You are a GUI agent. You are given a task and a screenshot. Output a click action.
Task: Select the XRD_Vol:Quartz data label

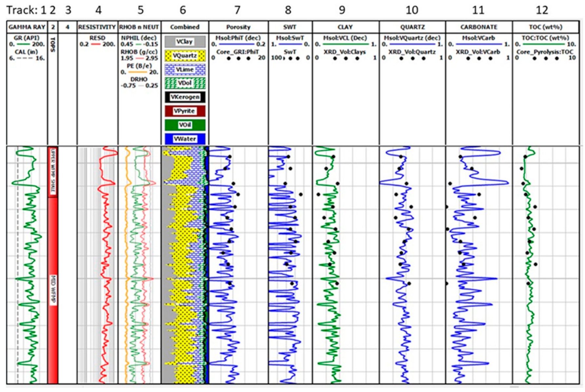(412, 52)
